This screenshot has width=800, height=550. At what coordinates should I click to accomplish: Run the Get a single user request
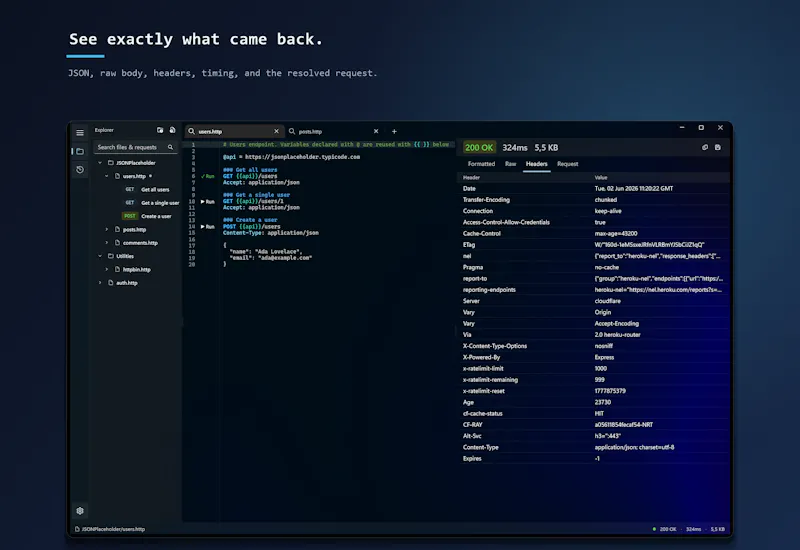click(x=208, y=202)
